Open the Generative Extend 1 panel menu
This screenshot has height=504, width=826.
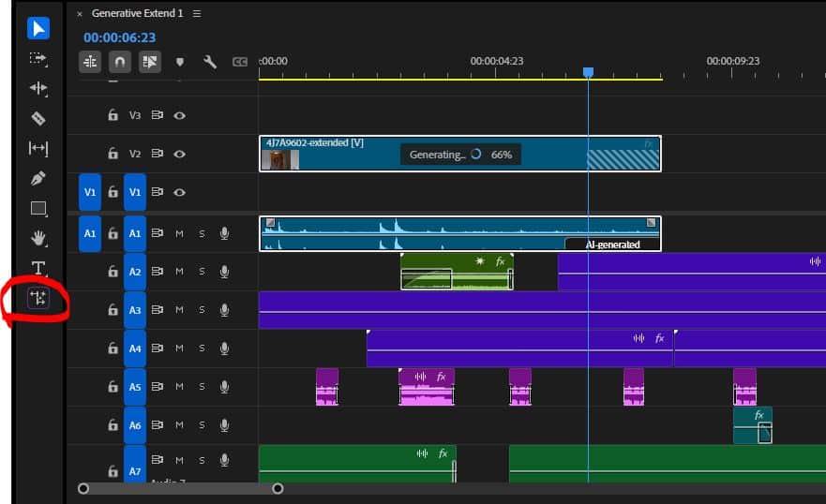(197, 13)
